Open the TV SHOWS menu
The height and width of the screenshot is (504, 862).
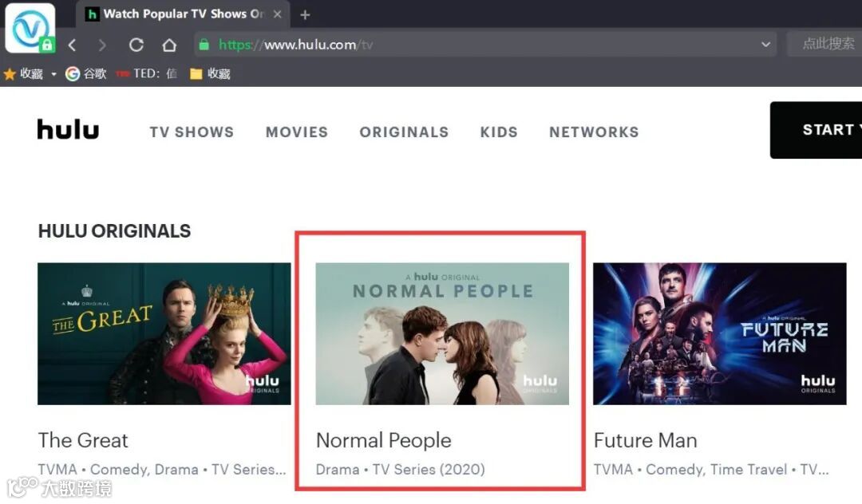(x=192, y=132)
